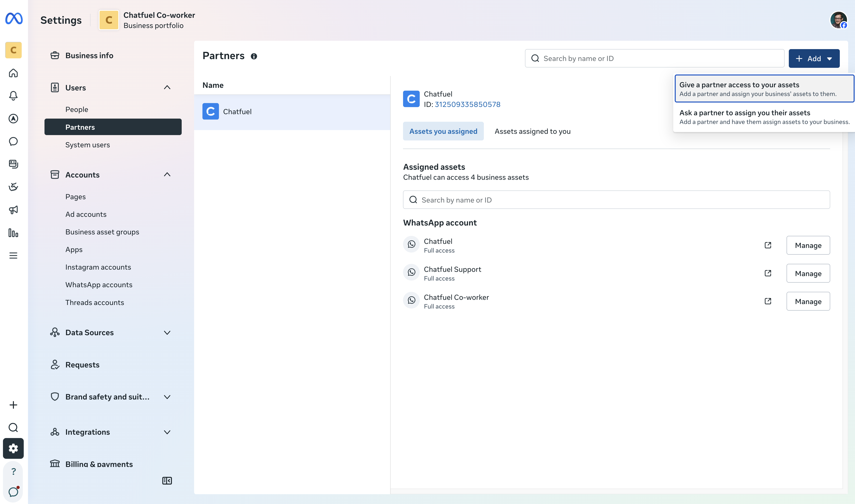Viewport: 855px width, 504px height.
Task: Open Ad accounts
Action: point(86,214)
